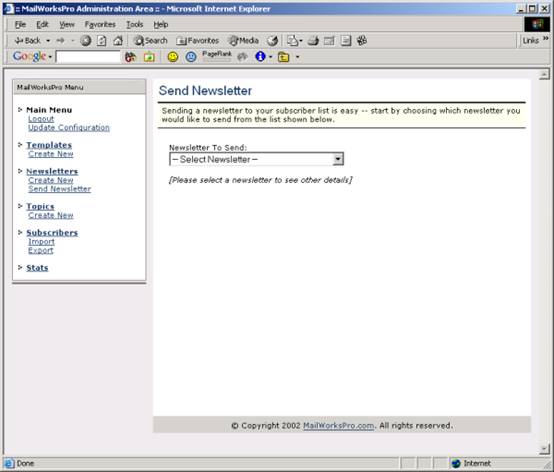Image resolution: width=554 pixels, height=472 pixels.
Task: Click the scrollbar down arrow
Action: click(544, 449)
